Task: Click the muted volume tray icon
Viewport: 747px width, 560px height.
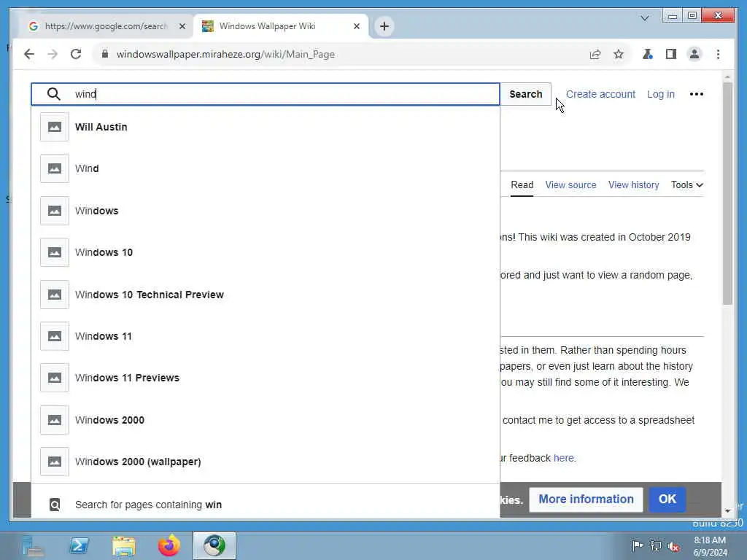Action: click(673, 545)
